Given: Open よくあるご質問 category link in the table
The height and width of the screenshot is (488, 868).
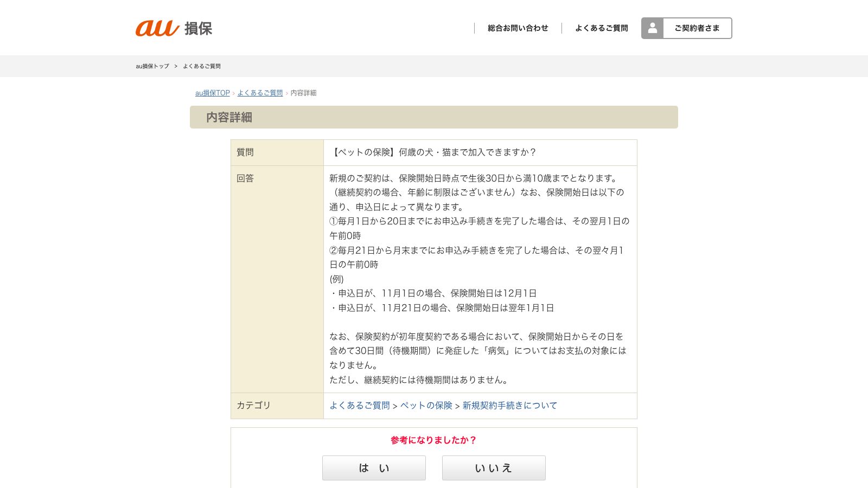Looking at the screenshot, I should click(360, 406).
